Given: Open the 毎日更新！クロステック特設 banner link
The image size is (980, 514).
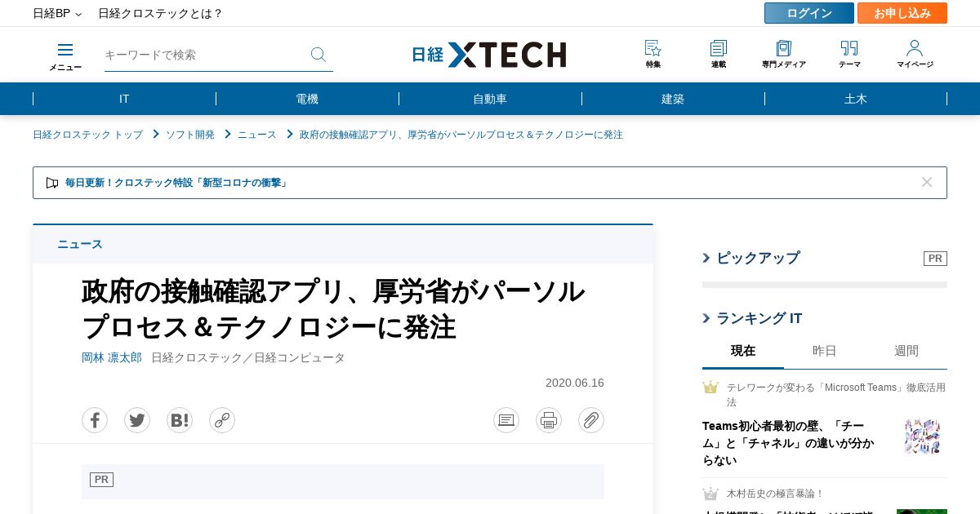Looking at the screenshot, I should 176,183.
